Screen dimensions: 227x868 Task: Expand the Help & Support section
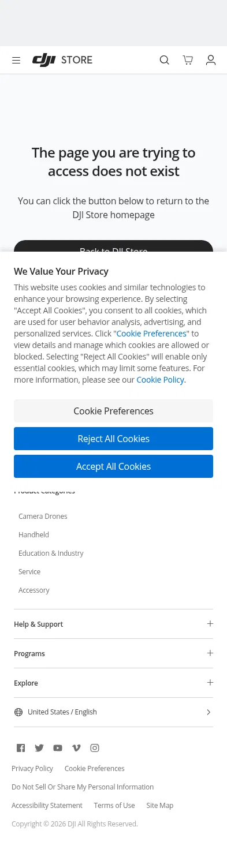pyautogui.click(x=113, y=624)
